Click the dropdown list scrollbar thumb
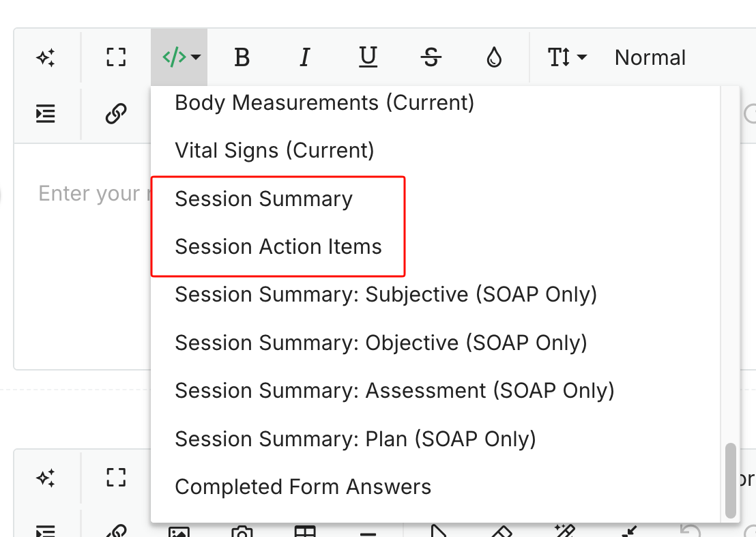The height and width of the screenshot is (537, 756). click(731, 480)
